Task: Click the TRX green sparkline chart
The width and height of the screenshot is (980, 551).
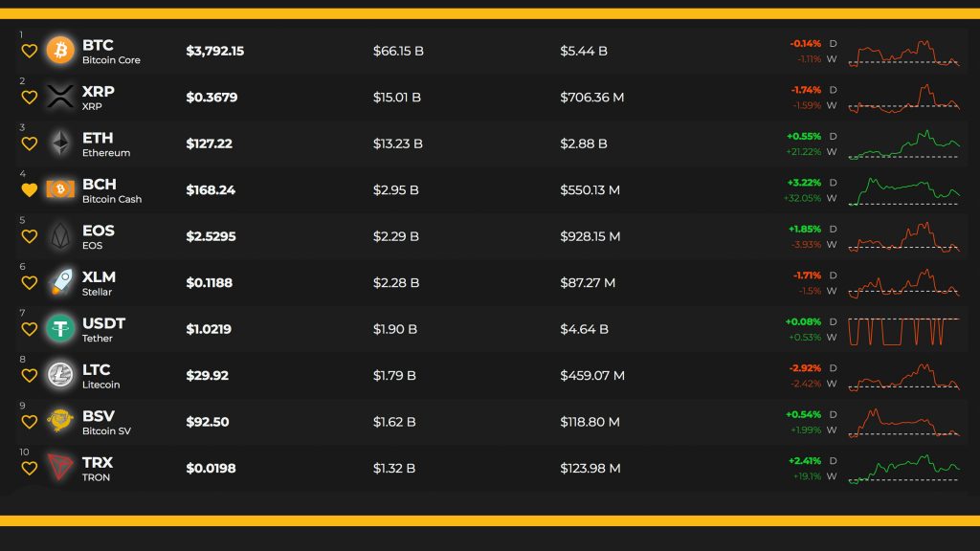Action: point(903,469)
